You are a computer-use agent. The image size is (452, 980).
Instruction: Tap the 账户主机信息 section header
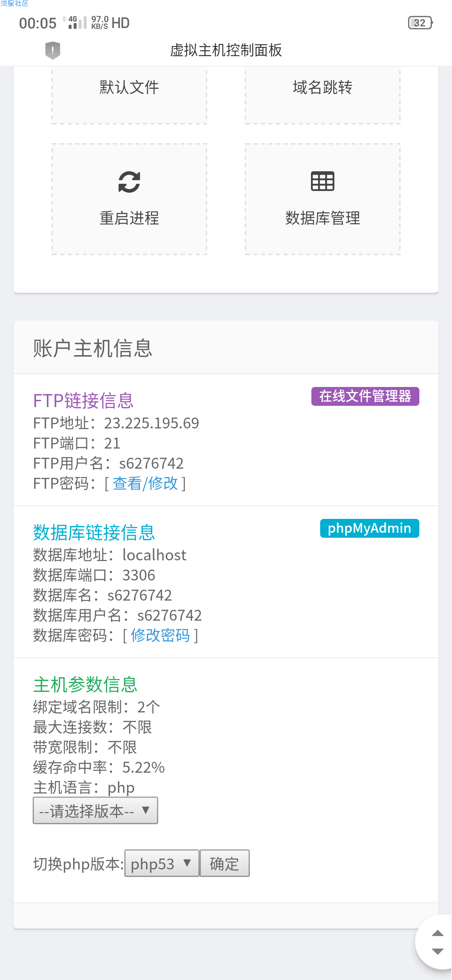[92, 348]
